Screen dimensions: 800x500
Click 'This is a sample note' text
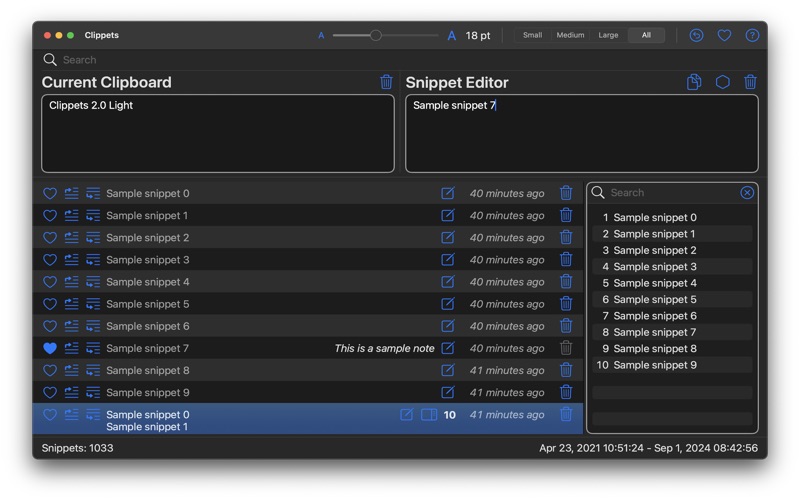coord(384,348)
